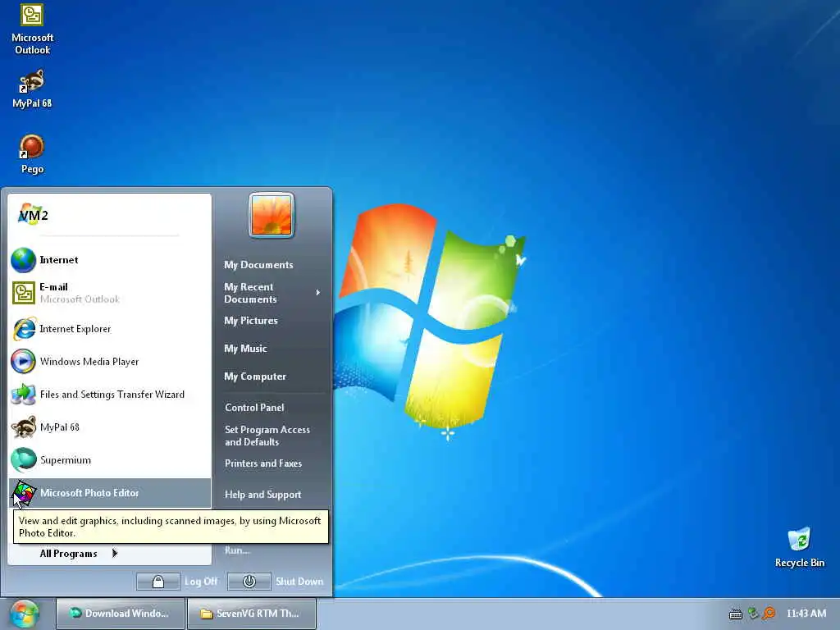Open Control Panel
840x630 pixels.
click(x=254, y=408)
